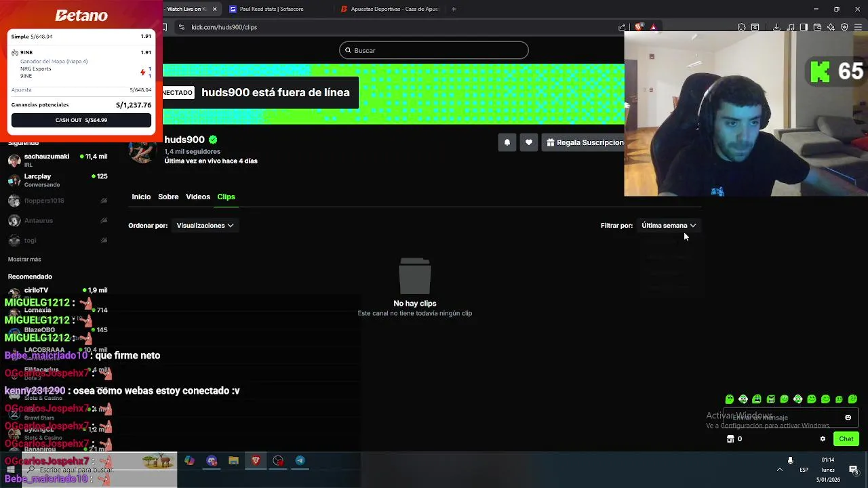Switch to Apuestas Deportivas browser tab
868x488 pixels.
391,9
